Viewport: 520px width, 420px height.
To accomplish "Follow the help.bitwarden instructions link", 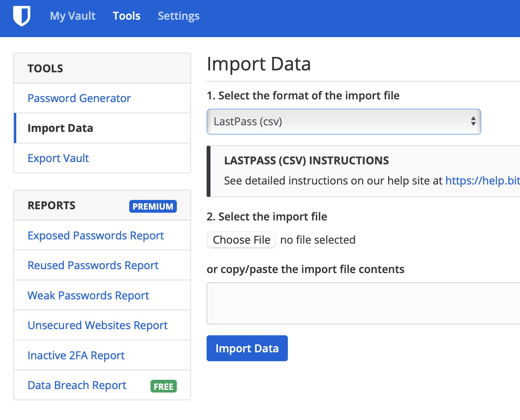I will coord(482,181).
